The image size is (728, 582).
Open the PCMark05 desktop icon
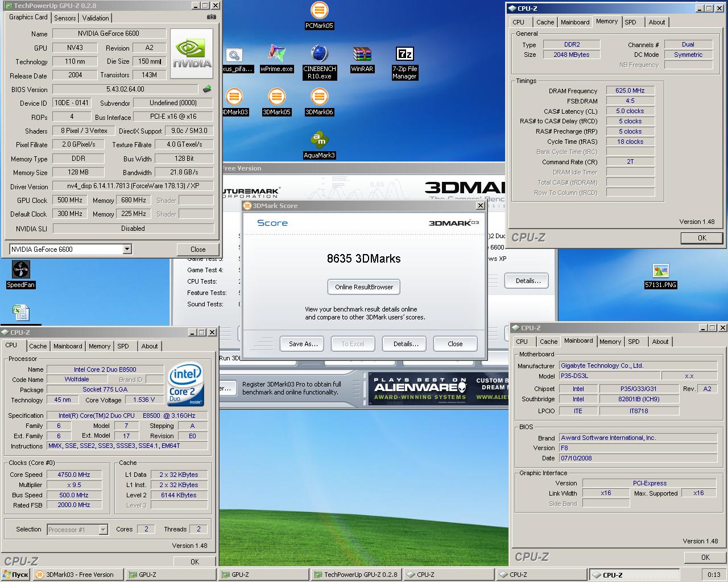pyautogui.click(x=319, y=15)
